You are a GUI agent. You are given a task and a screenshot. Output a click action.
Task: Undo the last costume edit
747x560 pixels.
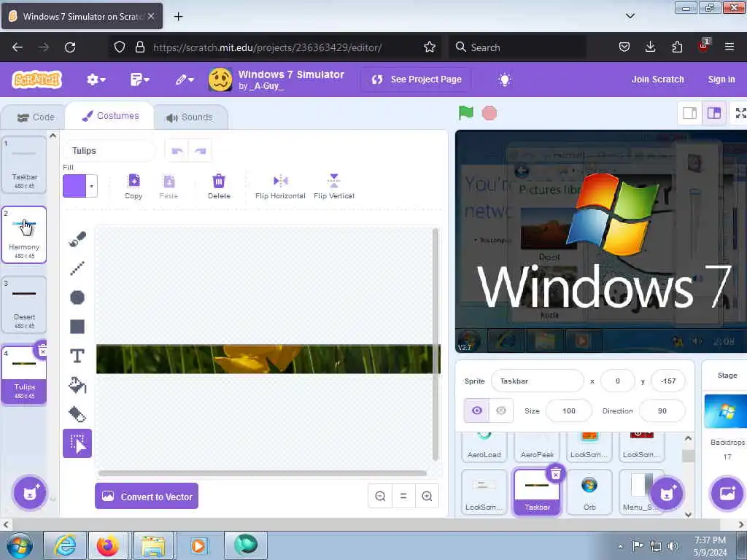[x=177, y=151]
